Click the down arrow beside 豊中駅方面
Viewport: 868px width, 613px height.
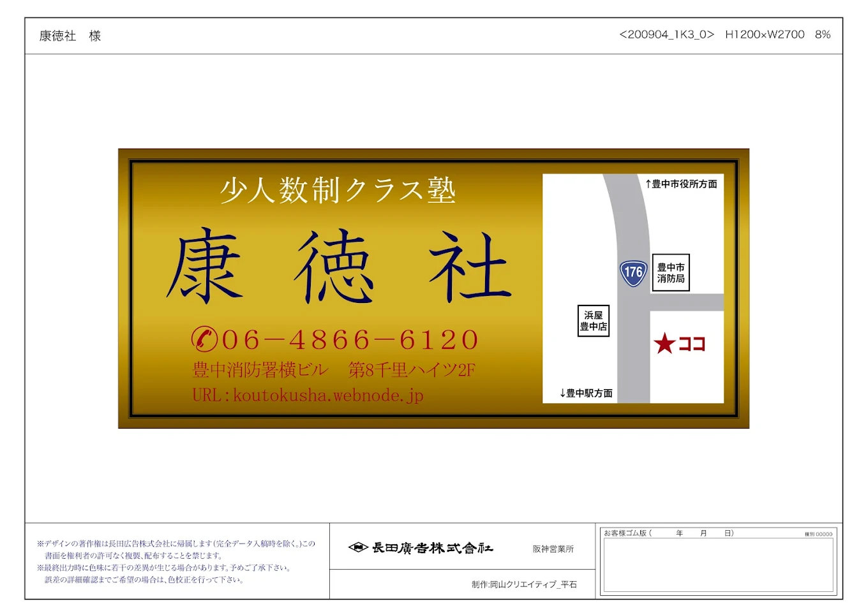(562, 394)
